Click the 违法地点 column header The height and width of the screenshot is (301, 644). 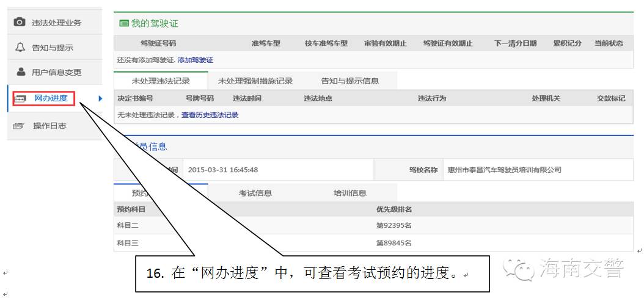(x=318, y=98)
